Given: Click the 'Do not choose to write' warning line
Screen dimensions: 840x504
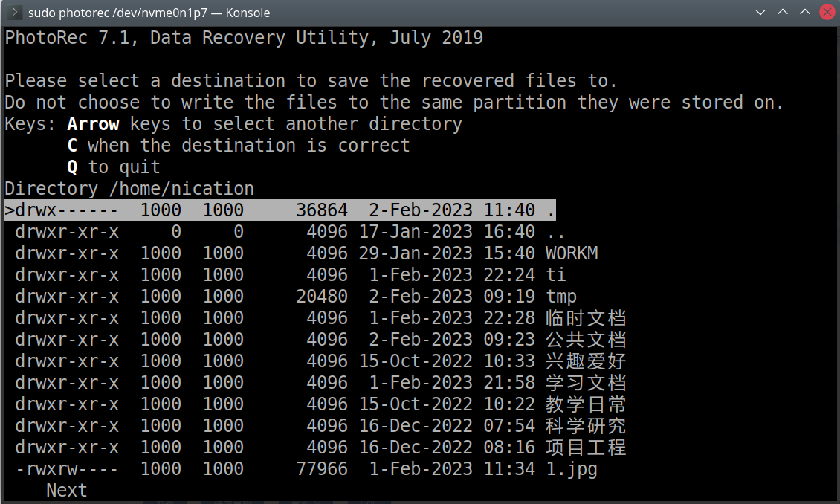Looking at the screenshot, I should [x=394, y=103].
